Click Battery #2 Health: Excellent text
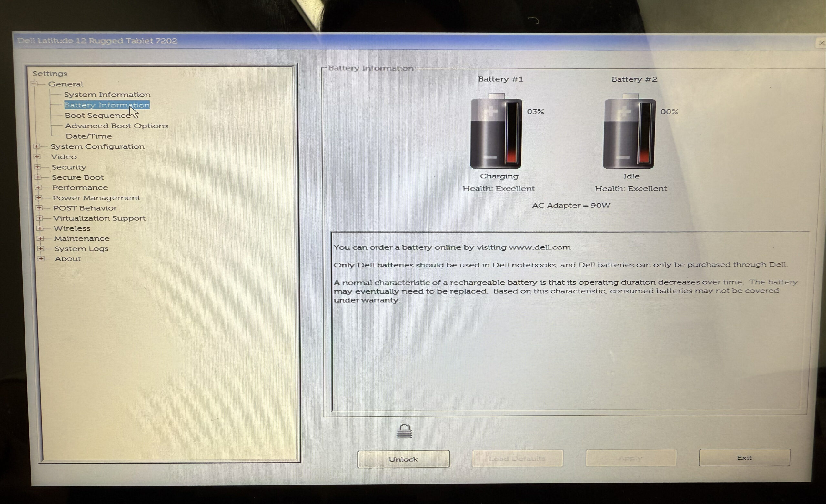The height and width of the screenshot is (504, 826). (631, 189)
